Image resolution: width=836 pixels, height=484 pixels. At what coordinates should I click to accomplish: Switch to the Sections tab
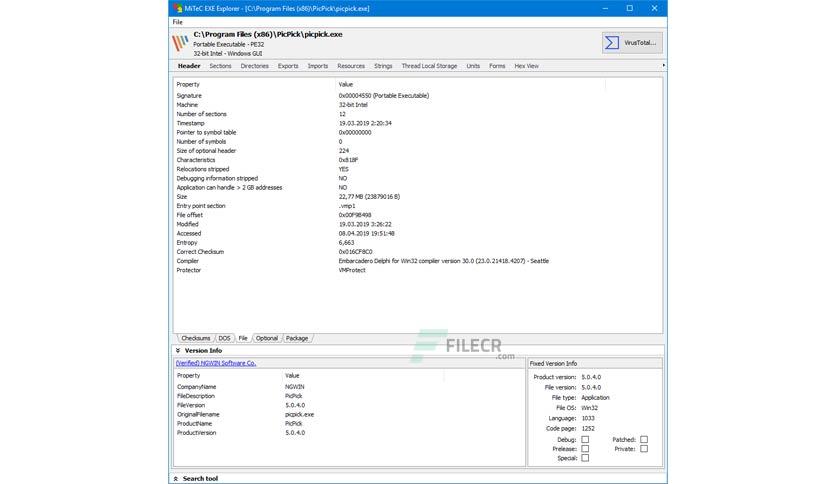coord(220,66)
